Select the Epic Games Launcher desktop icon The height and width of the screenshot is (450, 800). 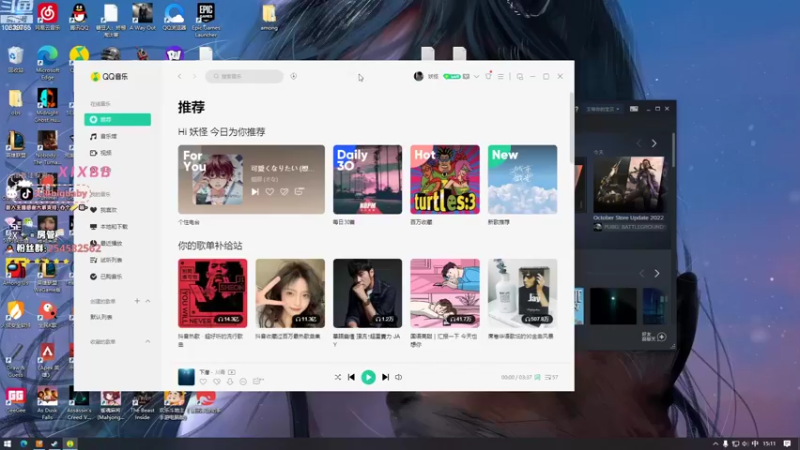[206, 19]
